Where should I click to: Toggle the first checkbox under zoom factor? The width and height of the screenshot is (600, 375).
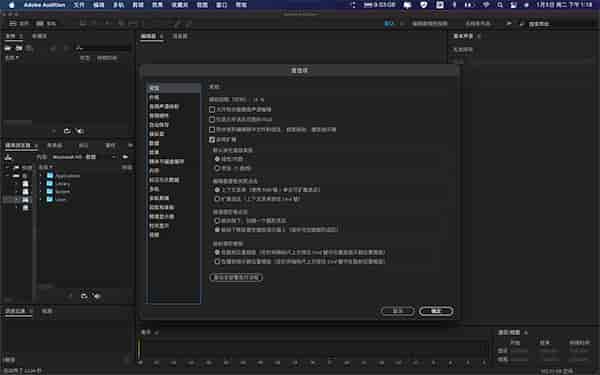coord(212,109)
